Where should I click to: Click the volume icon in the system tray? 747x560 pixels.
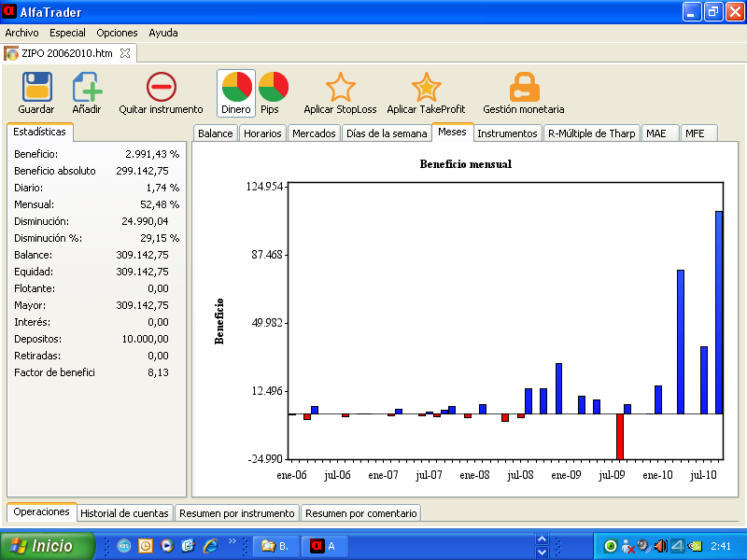click(x=660, y=546)
